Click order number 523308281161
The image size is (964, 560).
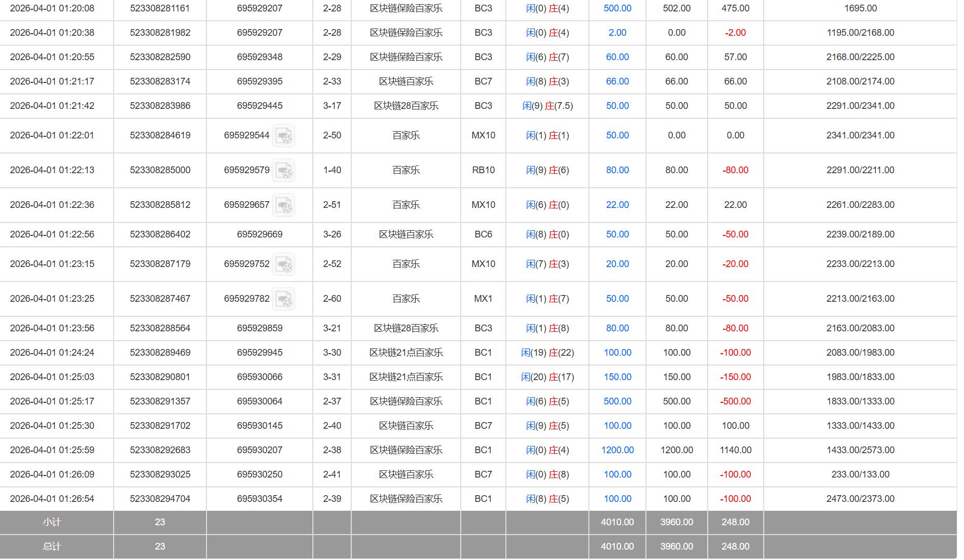pyautogui.click(x=160, y=8)
